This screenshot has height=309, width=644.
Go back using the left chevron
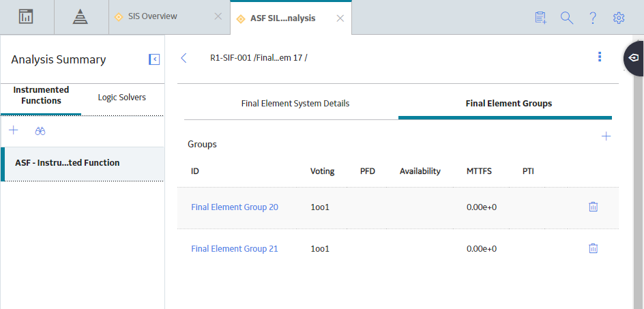(184, 58)
